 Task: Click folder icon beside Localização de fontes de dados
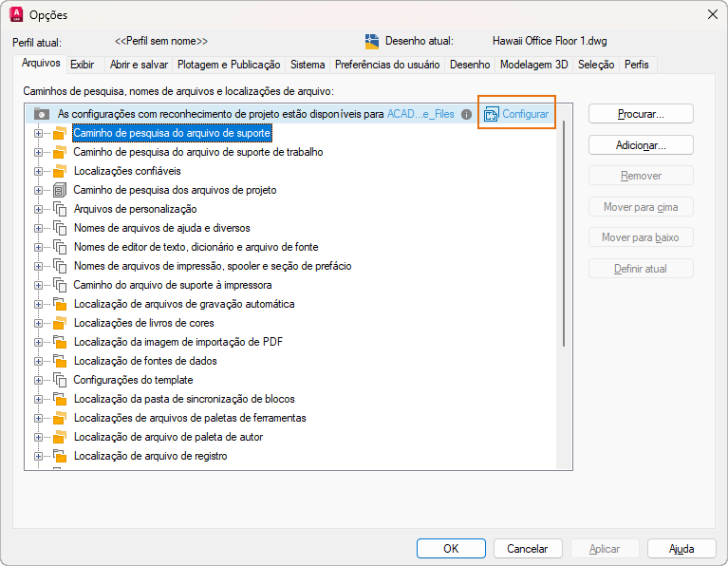point(60,361)
